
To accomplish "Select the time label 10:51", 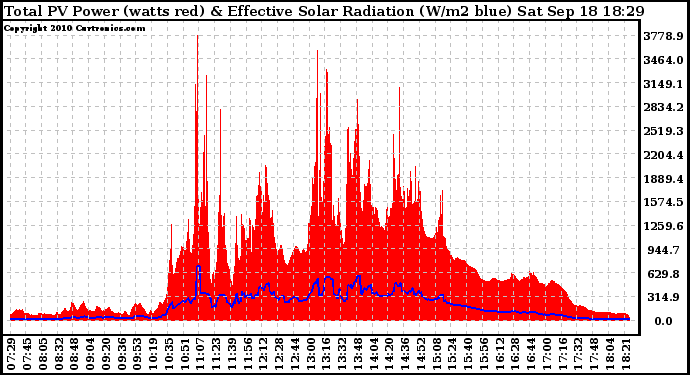I will [185, 354].
